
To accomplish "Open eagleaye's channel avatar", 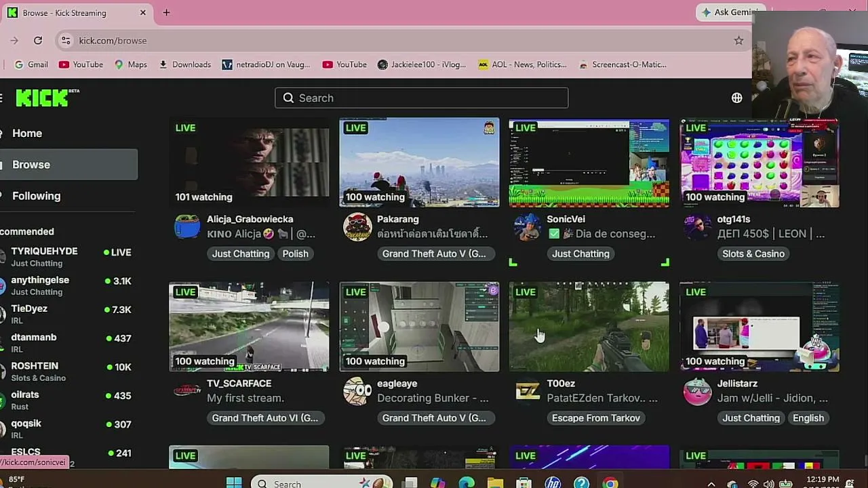I will pyautogui.click(x=357, y=391).
